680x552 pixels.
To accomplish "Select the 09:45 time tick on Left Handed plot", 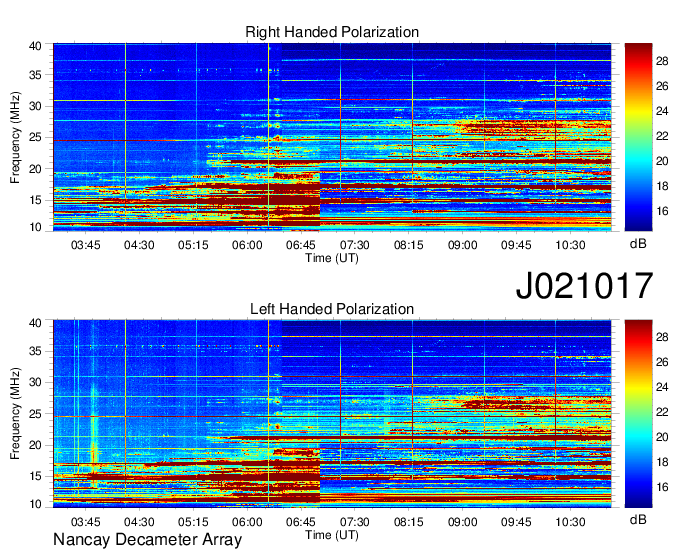I will (x=516, y=522).
